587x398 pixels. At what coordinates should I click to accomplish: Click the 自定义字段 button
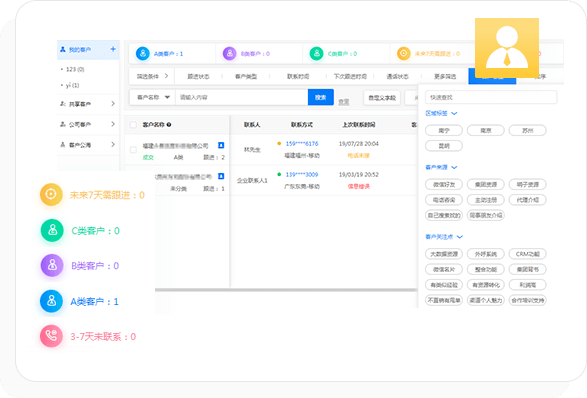point(382,98)
